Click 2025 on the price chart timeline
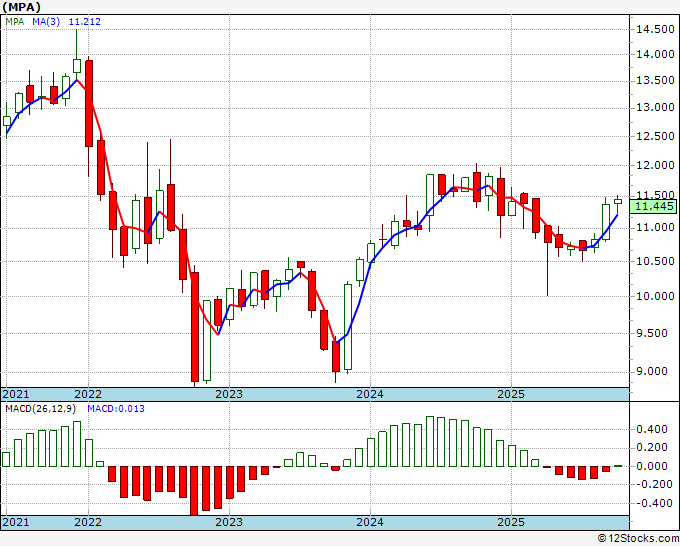The height and width of the screenshot is (546, 680). click(x=511, y=394)
